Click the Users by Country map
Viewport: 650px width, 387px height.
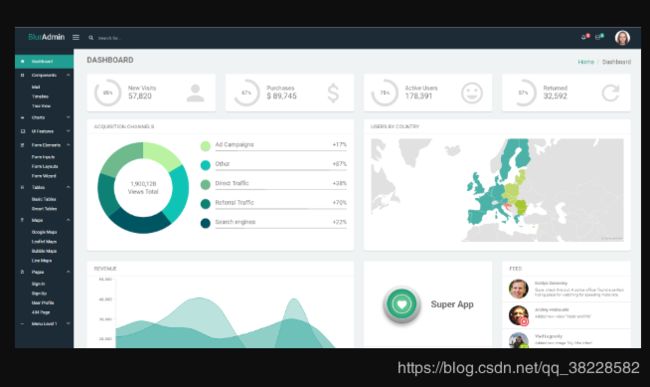pyautogui.click(x=497, y=190)
